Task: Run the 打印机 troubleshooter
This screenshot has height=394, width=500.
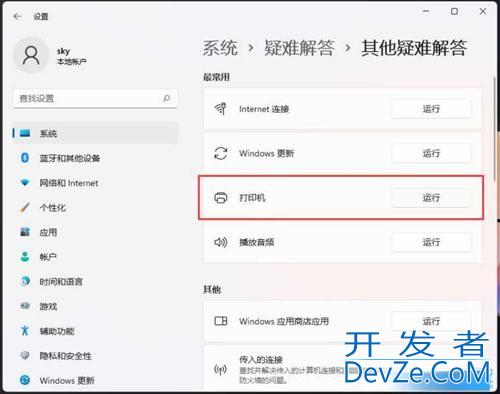Action: click(431, 198)
